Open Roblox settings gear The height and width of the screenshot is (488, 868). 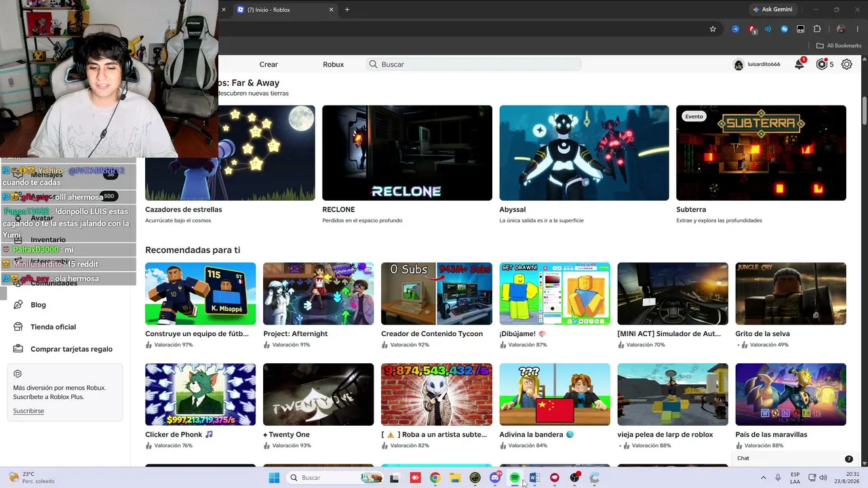(847, 64)
